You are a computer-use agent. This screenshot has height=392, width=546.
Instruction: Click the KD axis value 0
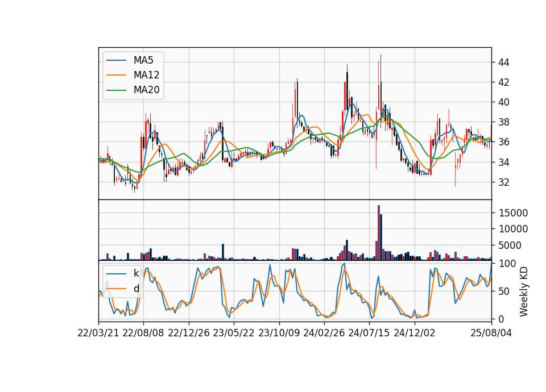coord(501,319)
